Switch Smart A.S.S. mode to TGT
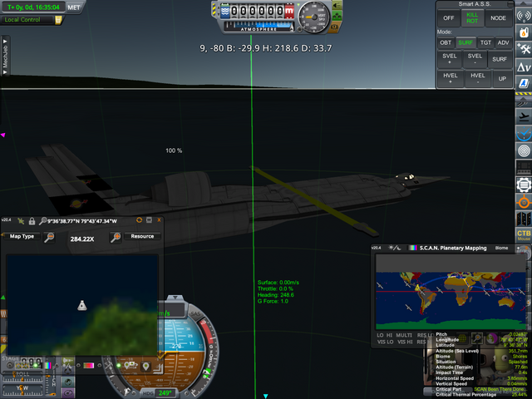This screenshot has width=532, height=399. click(485, 42)
